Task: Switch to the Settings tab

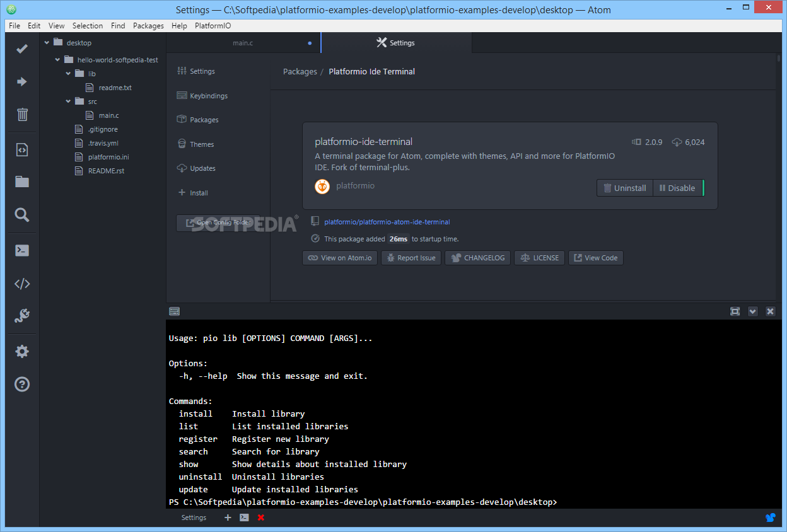Action: 396,43
